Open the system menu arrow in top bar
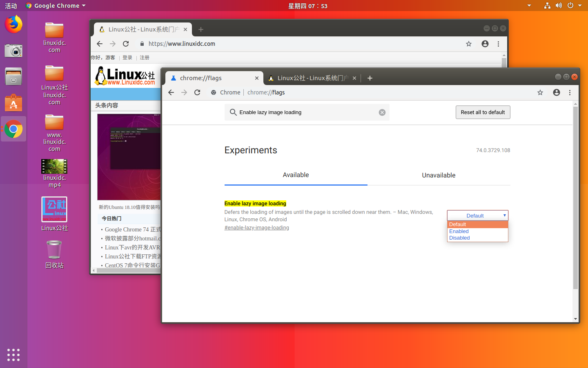The image size is (588, 368). click(580, 6)
